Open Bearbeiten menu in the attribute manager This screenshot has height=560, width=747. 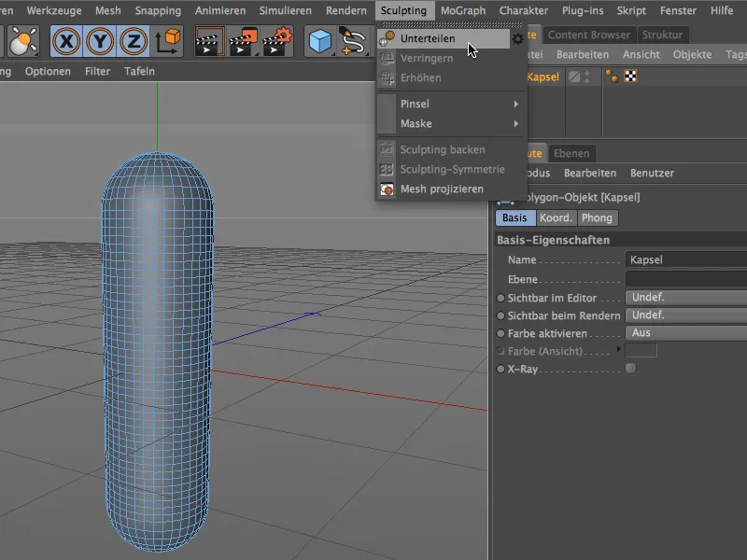(x=590, y=174)
